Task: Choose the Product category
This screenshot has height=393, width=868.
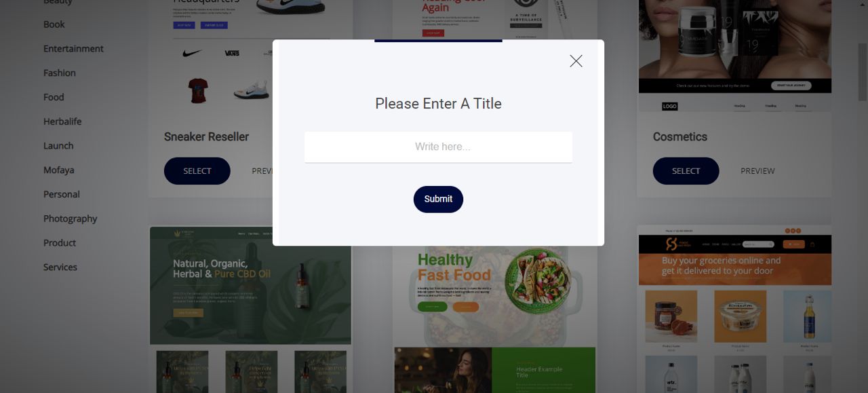Action: pos(60,243)
